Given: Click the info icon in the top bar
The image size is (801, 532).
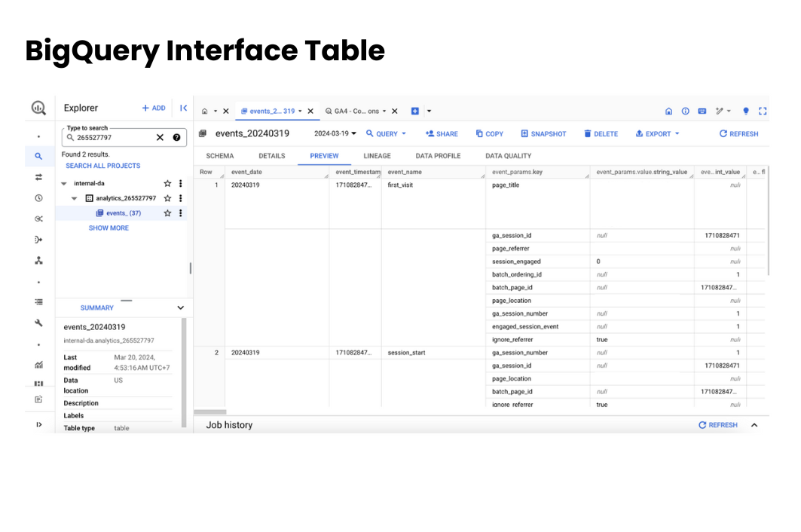Looking at the screenshot, I should (x=685, y=111).
